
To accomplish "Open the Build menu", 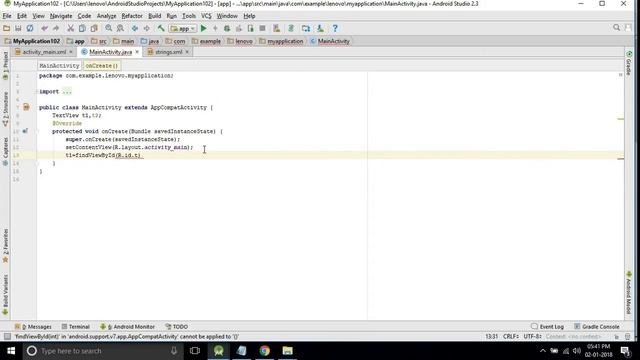I will tap(154, 16).
